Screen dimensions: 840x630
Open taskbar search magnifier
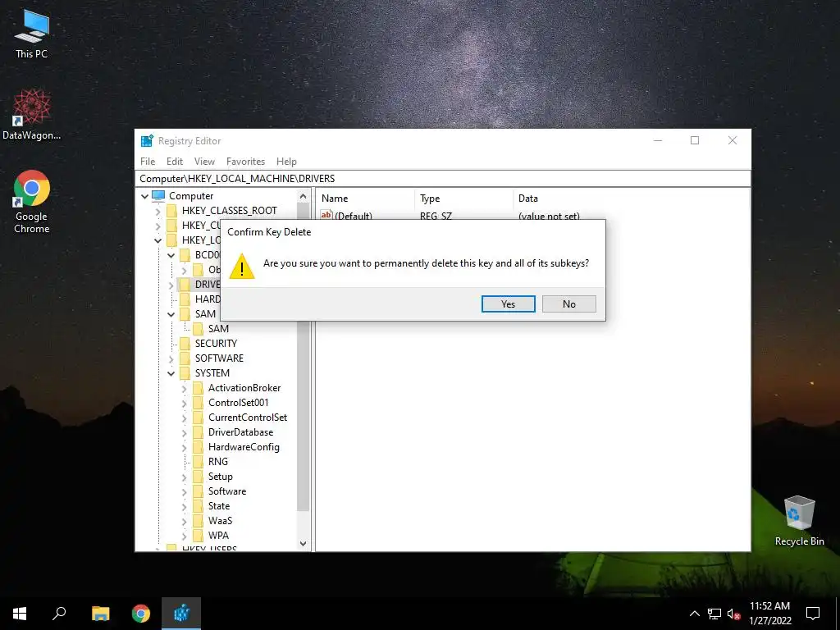click(x=59, y=614)
